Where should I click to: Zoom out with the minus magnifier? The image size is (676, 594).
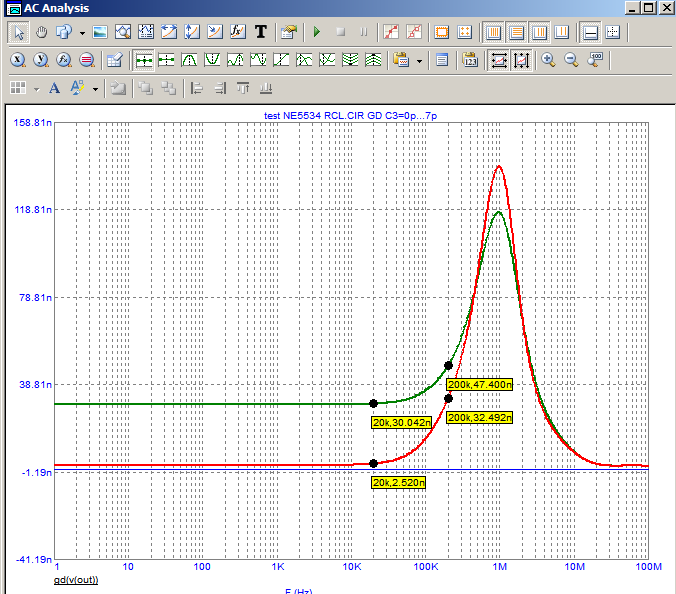coord(571,60)
